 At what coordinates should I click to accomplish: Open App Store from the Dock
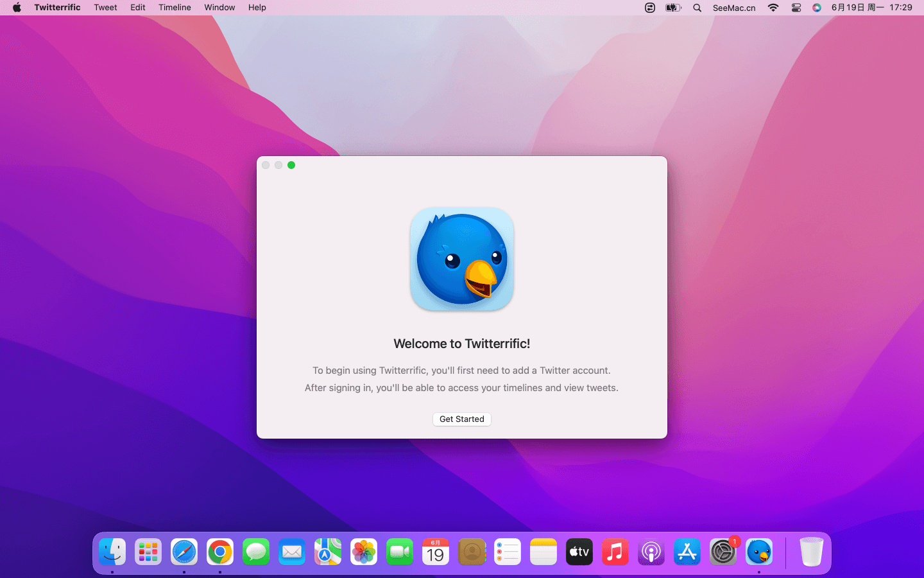pyautogui.click(x=687, y=552)
